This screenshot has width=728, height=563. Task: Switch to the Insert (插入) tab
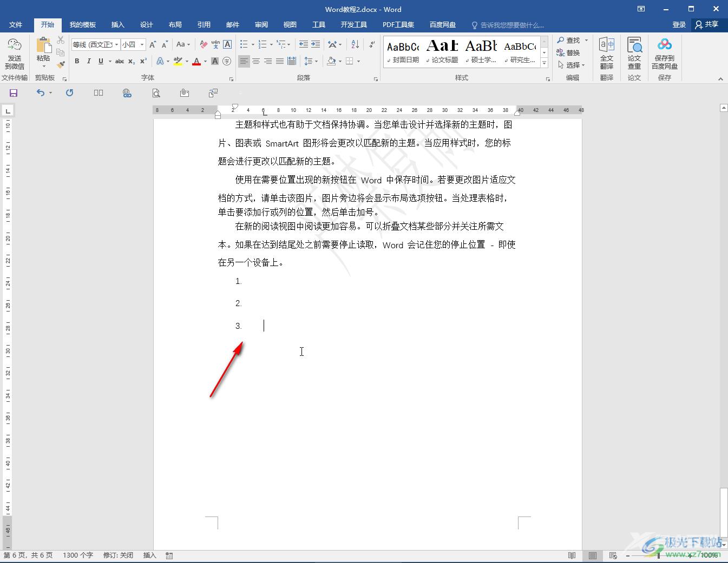118,25
